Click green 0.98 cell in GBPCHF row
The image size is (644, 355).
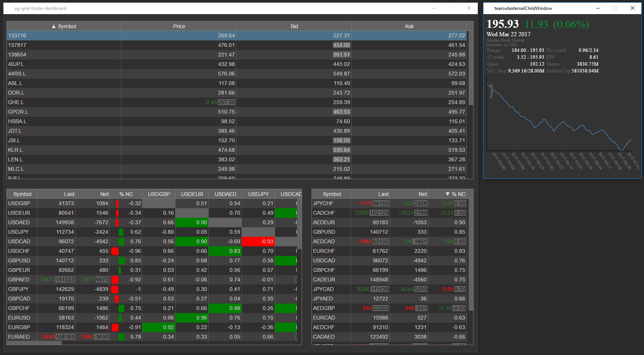point(225,308)
